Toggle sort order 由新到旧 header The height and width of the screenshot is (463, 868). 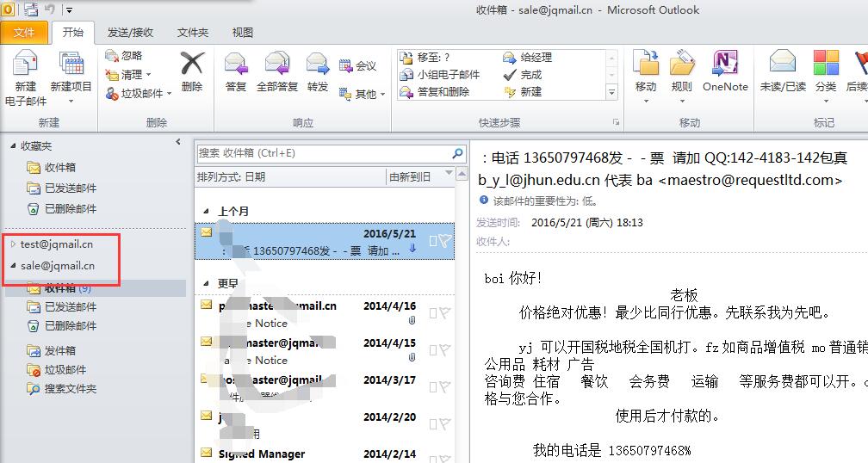point(418,177)
